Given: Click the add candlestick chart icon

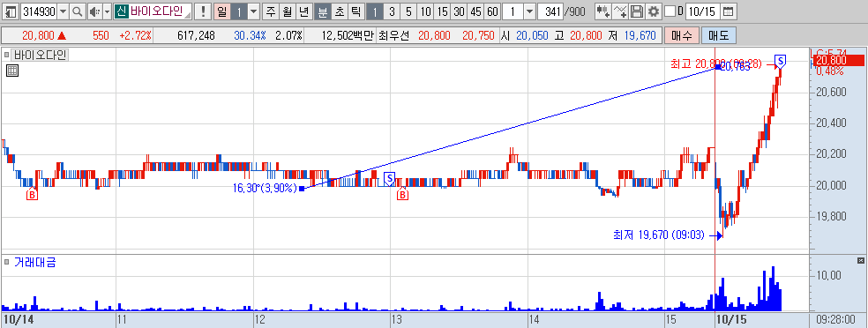Looking at the screenshot, I should pyautogui.click(x=603, y=11).
